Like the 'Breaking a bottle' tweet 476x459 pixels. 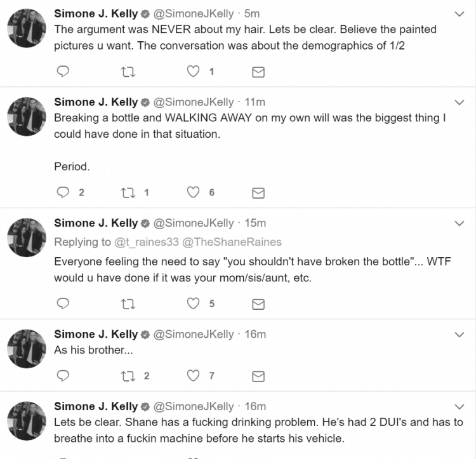click(193, 192)
